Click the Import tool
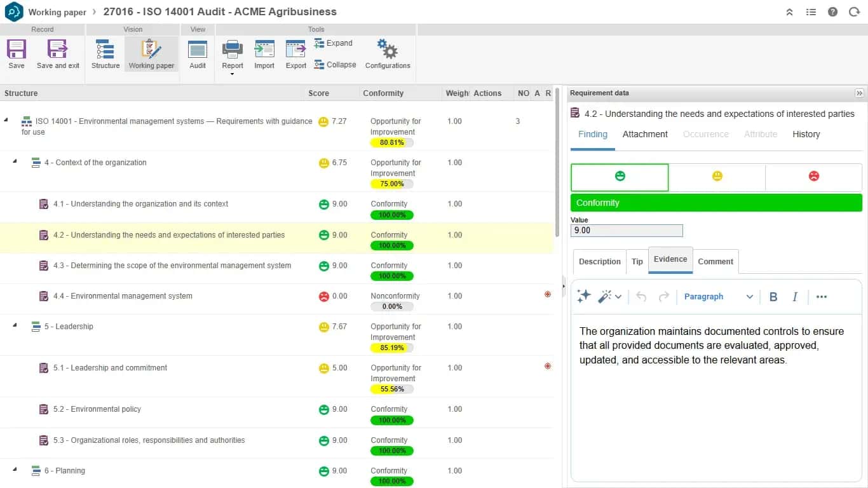 264,54
